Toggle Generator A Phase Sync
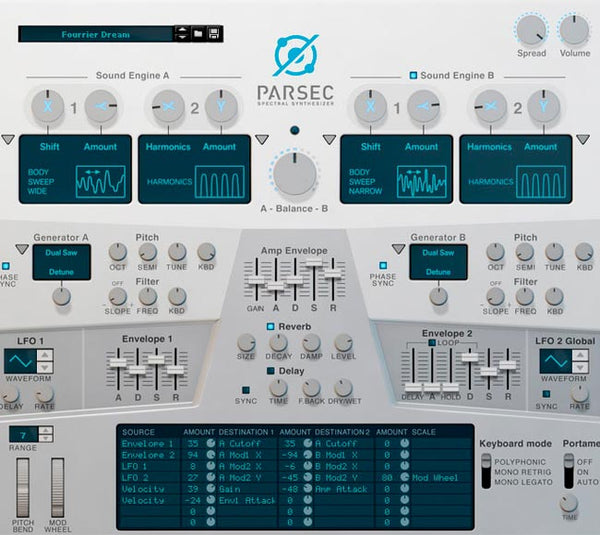Viewport: 600px width, 535px height. 6,266
